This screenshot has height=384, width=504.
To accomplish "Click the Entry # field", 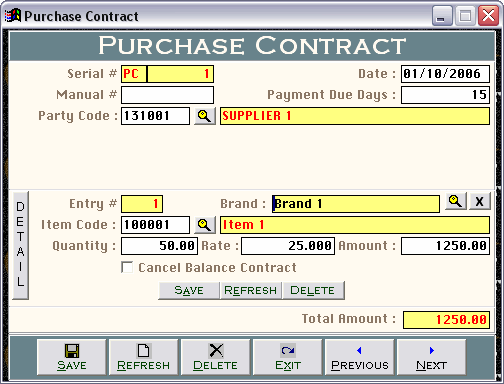I will tap(142, 204).
